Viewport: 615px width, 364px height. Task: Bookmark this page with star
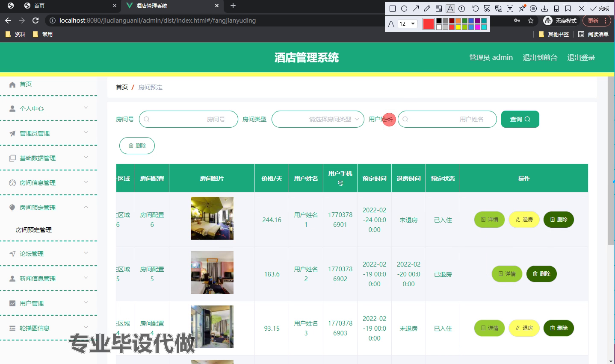pyautogui.click(x=531, y=21)
